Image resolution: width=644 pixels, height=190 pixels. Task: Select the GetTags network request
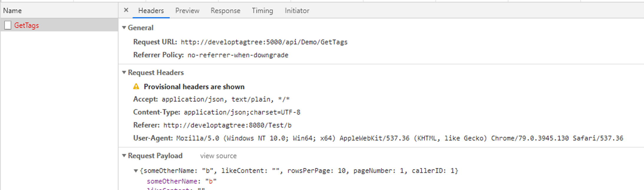(59, 25)
